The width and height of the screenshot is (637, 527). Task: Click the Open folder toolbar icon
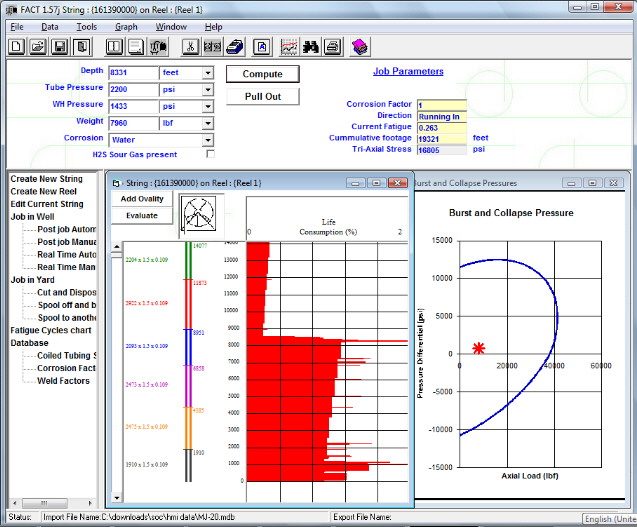click(37, 46)
